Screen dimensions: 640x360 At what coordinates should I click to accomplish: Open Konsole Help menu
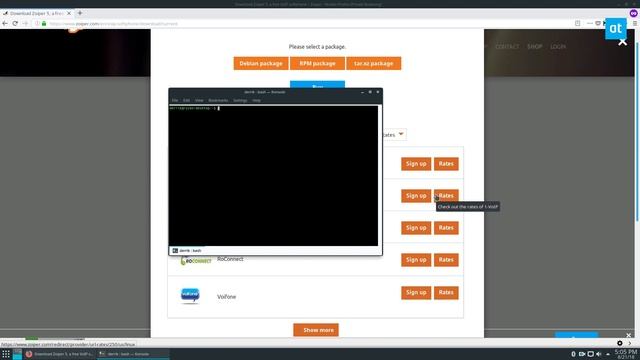[256, 100]
